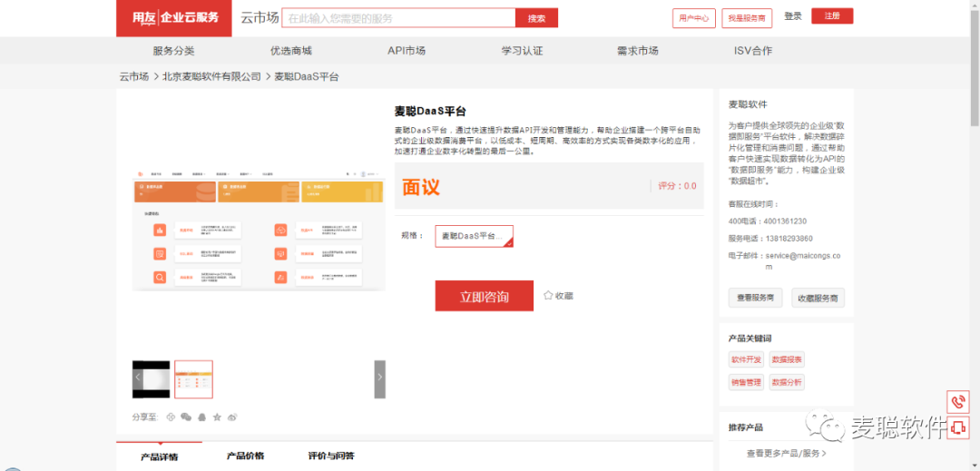
Task: Click the 立即咨询 button
Action: pyautogui.click(x=485, y=296)
